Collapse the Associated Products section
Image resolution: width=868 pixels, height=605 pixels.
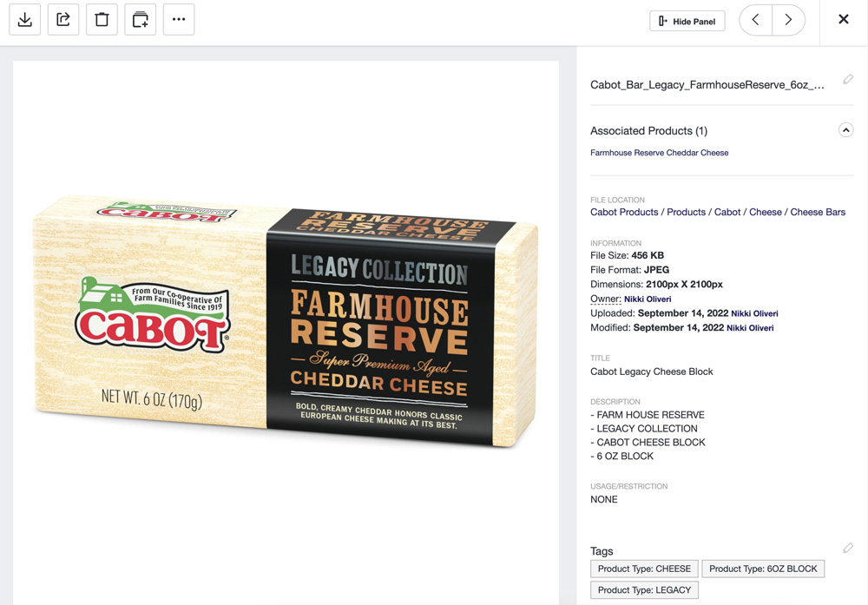point(845,130)
